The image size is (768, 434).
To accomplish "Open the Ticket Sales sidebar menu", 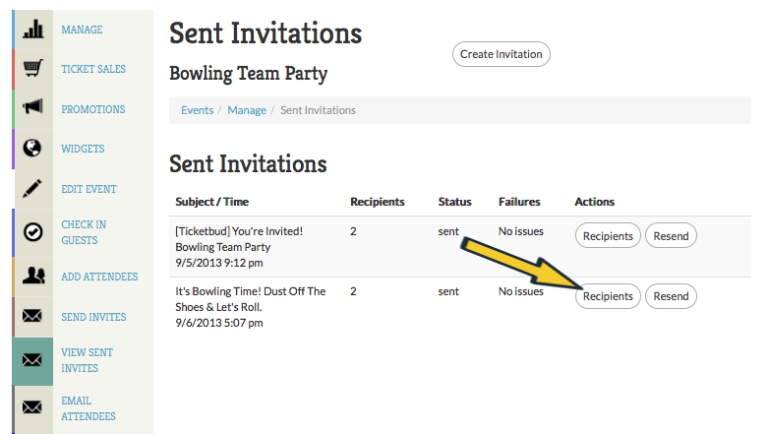I will click(93, 69).
